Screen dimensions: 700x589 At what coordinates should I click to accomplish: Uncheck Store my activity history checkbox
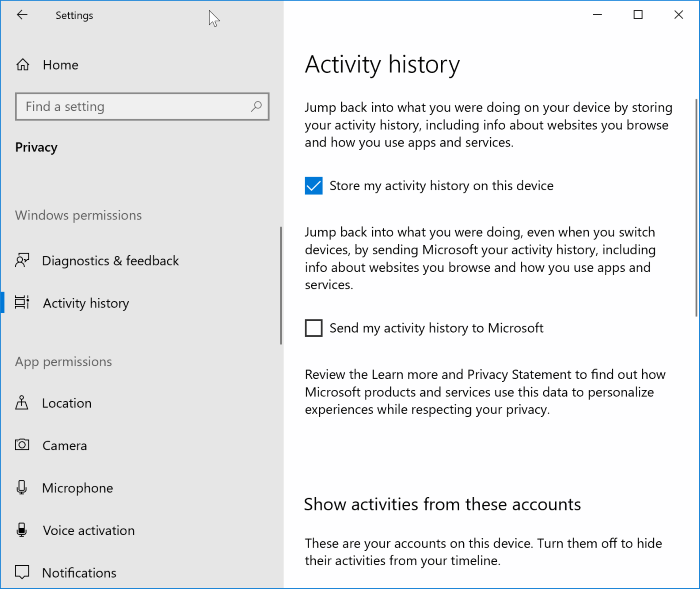[314, 186]
